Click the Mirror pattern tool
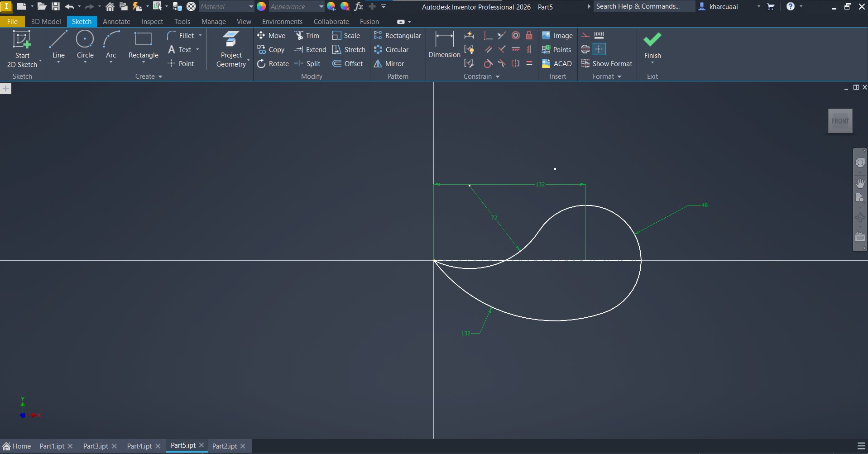 point(388,64)
